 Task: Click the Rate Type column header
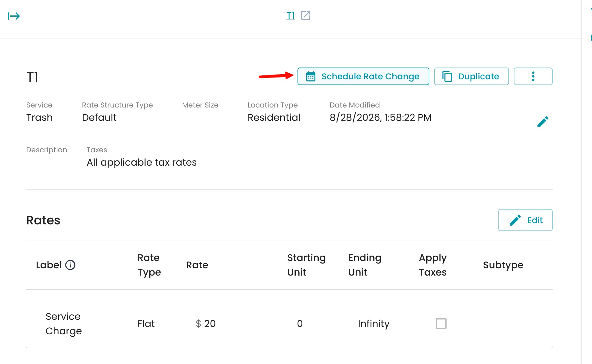click(149, 265)
